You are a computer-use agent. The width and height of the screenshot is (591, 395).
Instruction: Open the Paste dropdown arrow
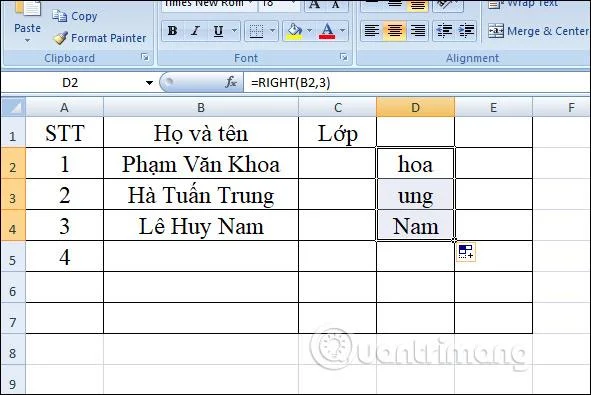pyautogui.click(x=27, y=40)
